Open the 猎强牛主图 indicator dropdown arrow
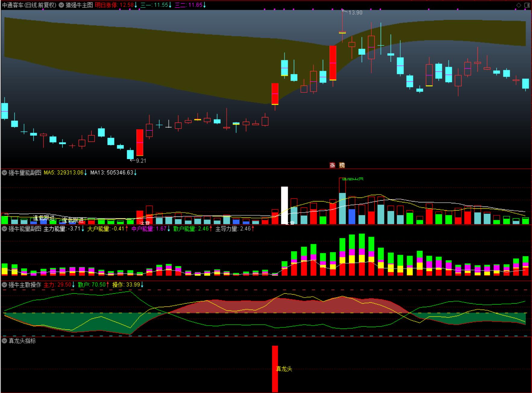The image size is (532, 393). [x=61, y=5]
